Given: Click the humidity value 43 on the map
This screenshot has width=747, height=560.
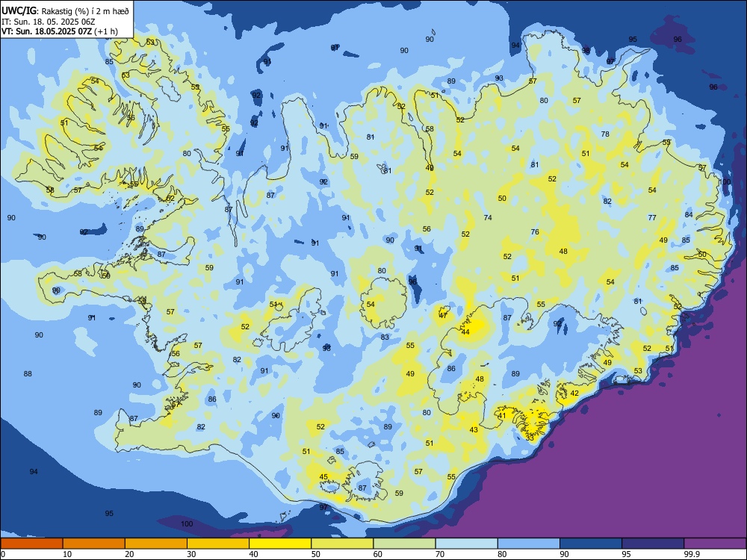Looking at the screenshot, I should [x=474, y=429].
